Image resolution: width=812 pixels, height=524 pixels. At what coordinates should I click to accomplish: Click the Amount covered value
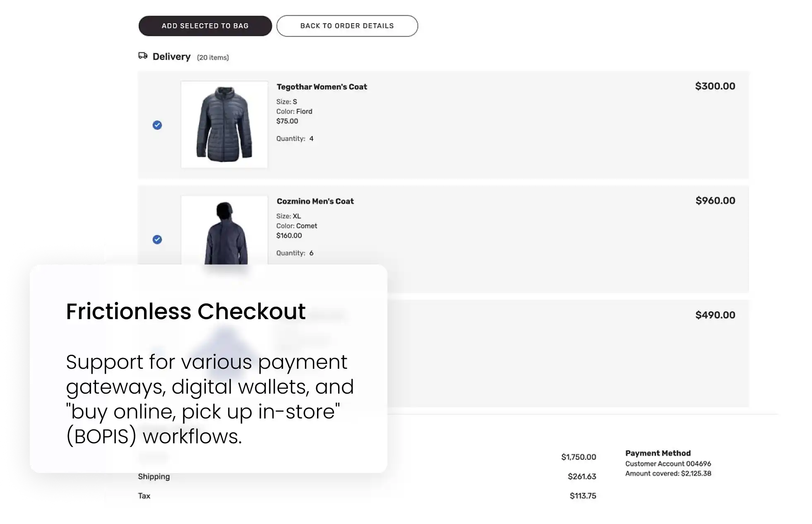click(x=668, y=474)
